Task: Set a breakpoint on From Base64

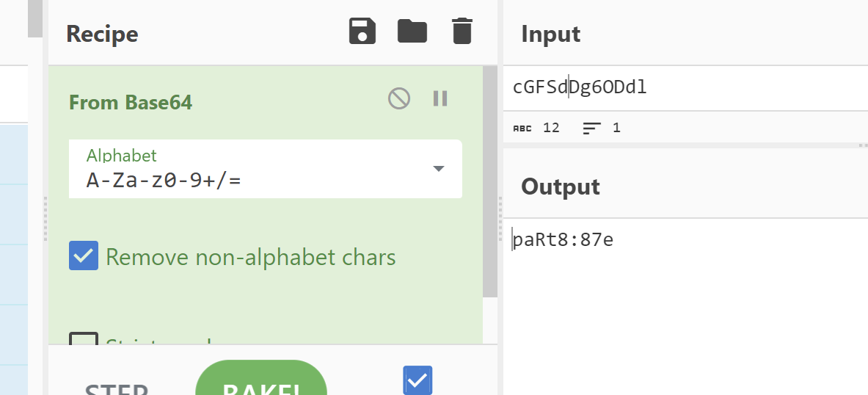Action: point(440,98)
